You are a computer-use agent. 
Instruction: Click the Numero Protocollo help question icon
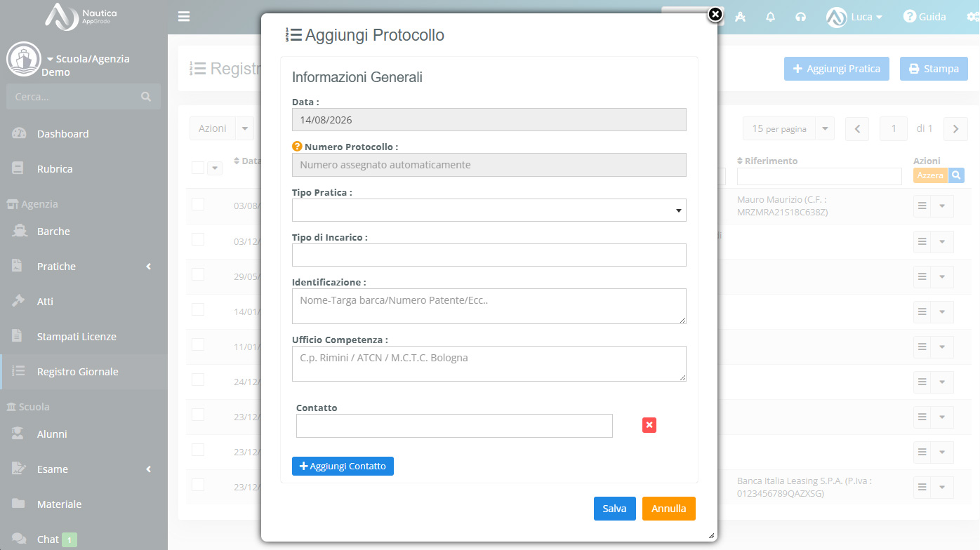[x=297, y=147]
